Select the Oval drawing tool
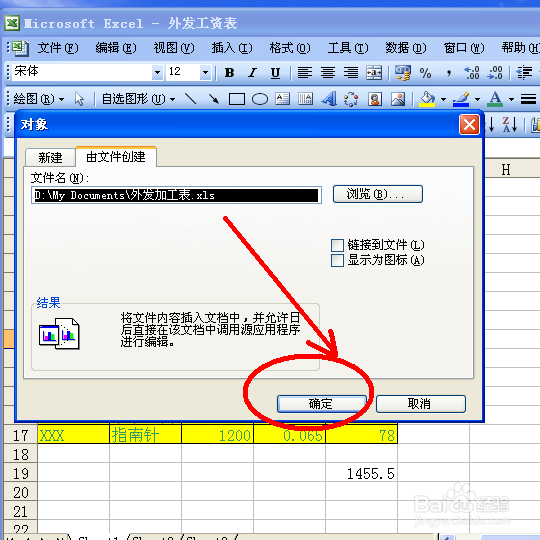 (260, 99)
